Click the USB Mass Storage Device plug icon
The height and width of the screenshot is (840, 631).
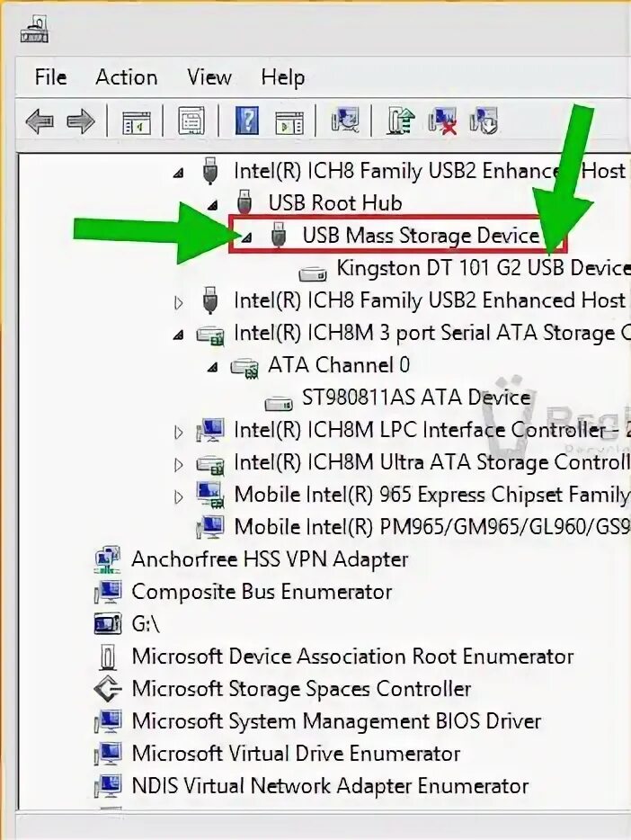point(278,235)
